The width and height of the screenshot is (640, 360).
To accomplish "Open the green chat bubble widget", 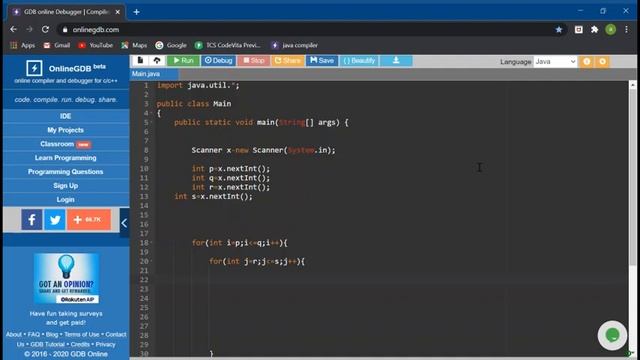I will pyautogui.click(x=612, y=335).
